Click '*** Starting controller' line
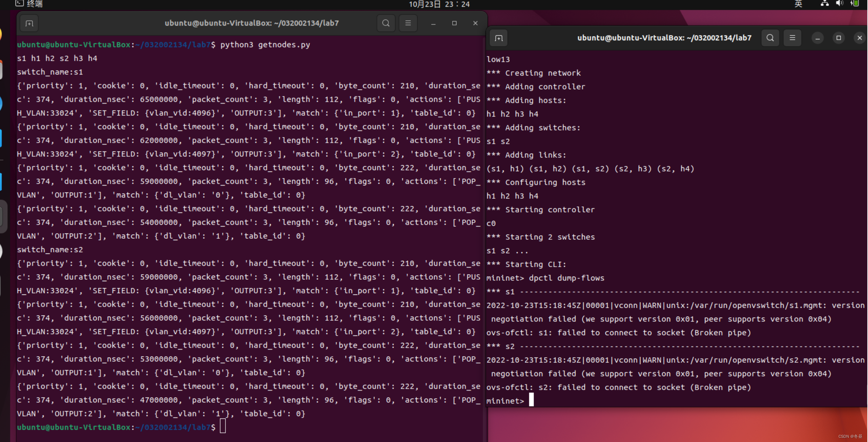Screen dimensions: 868x442 (x=541, y=210)
